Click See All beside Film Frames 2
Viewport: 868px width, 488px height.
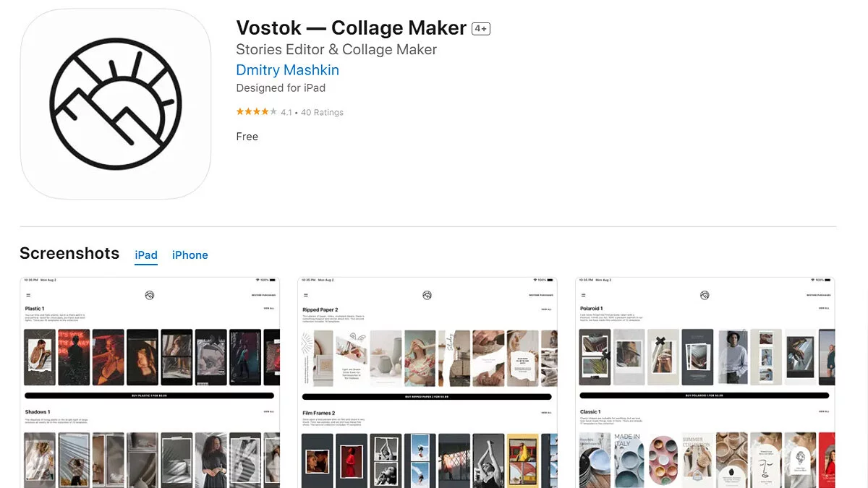click(546, 413)
